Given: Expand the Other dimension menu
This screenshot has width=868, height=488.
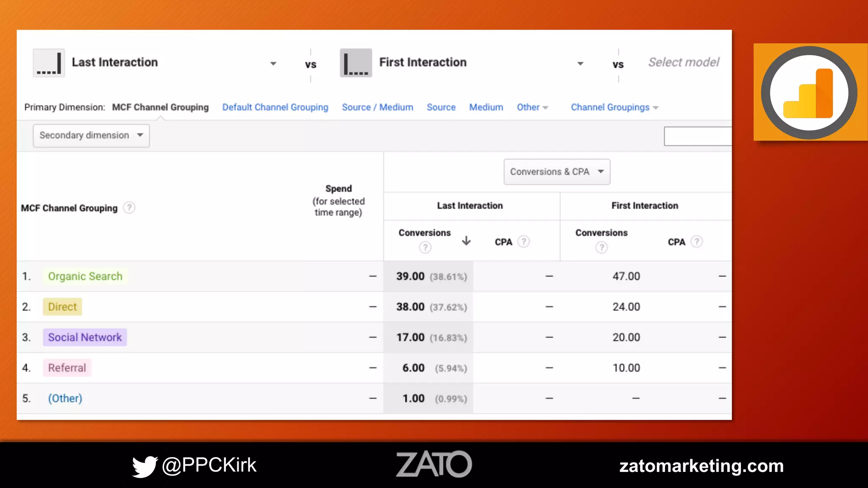Looking at the screenshot, I should (x=532, y=107).
